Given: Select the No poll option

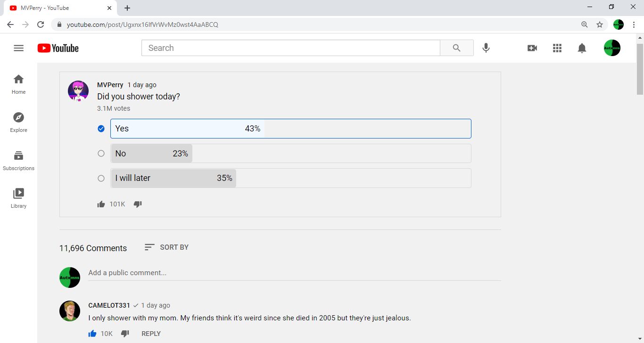Looking at the screenshot, I should 290,154.
